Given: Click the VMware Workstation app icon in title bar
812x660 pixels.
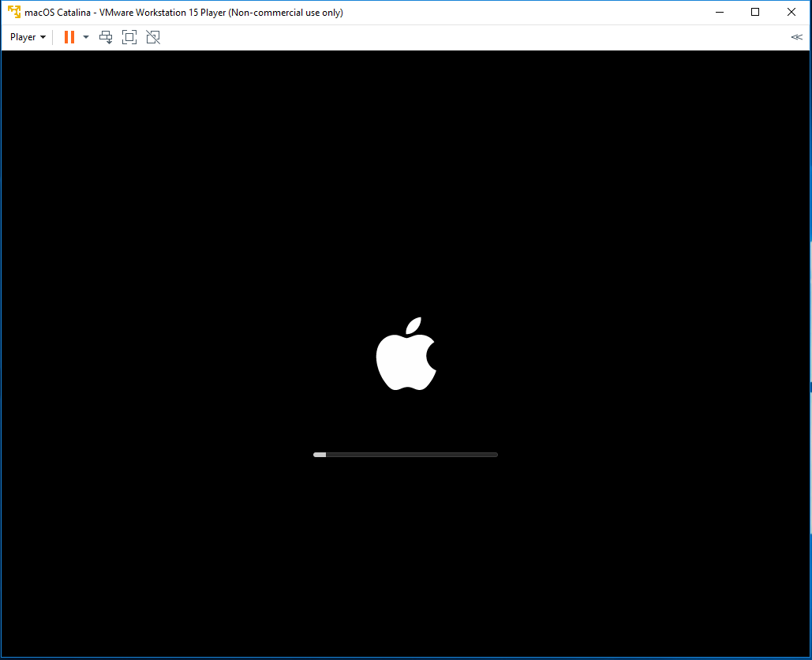Looking at the screenshot, I should pos(14,12).
